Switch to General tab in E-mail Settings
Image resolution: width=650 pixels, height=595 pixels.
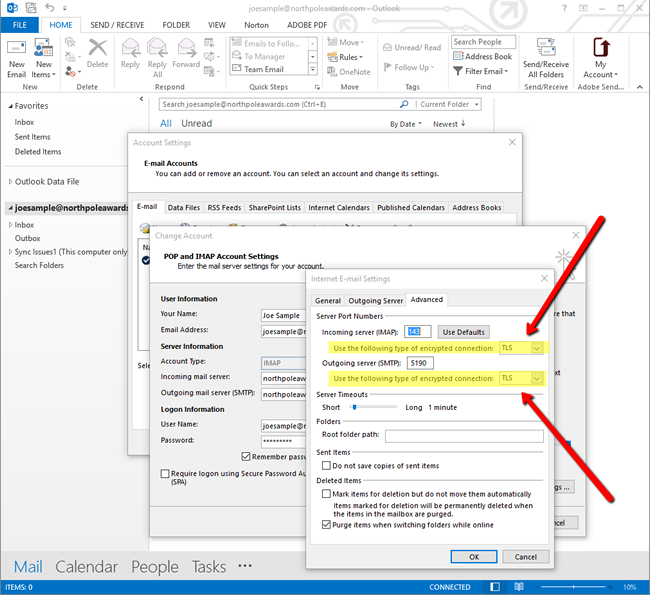coord(327,301)
